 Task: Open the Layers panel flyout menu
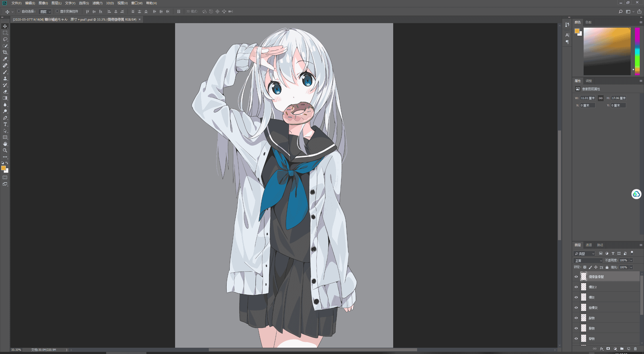click(x=641, y=245)
